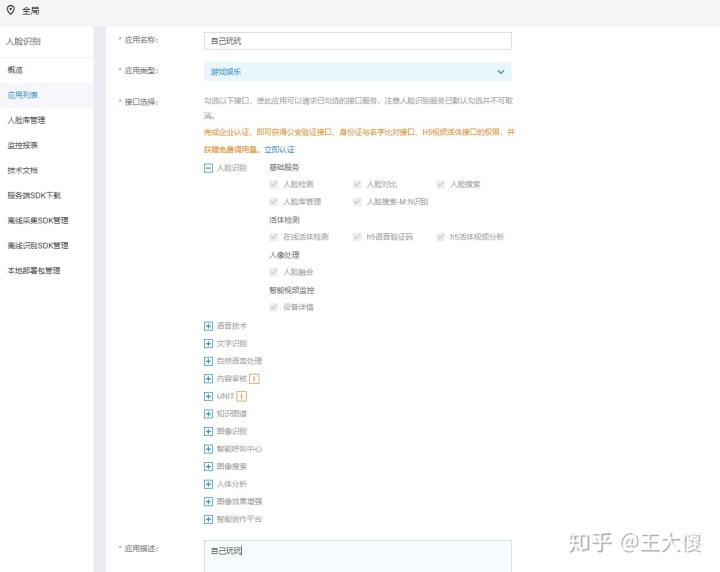Image resolution: width=720 pixels, height=572 pixels.
Task: Expand the 内容审核 interface group
Action: (x=208, y=379)
